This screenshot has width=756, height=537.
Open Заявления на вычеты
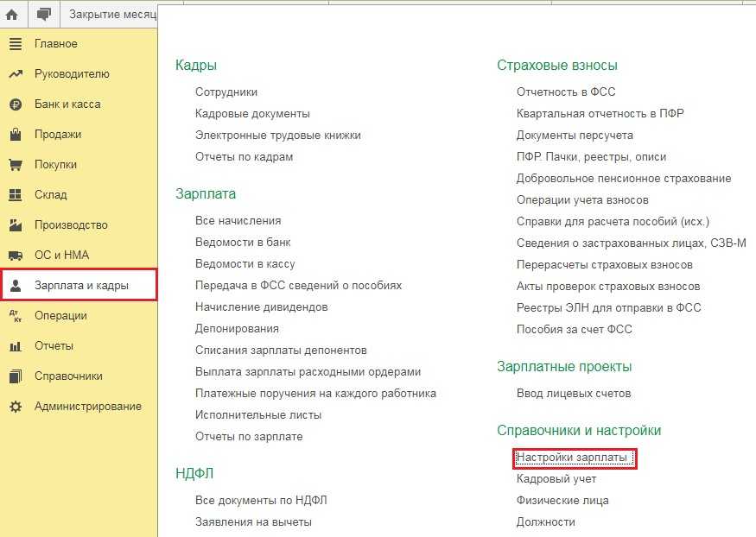tap(254, 522)
